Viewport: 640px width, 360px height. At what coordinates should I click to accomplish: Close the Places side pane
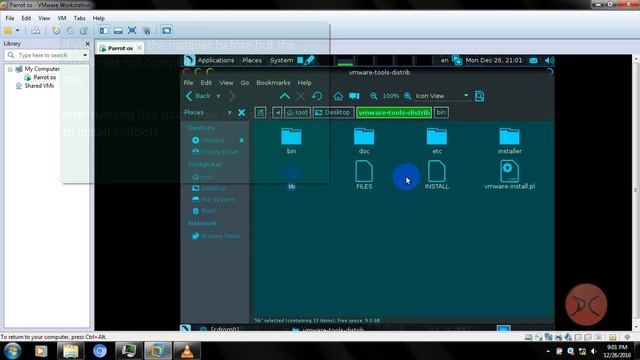(242, 113)
